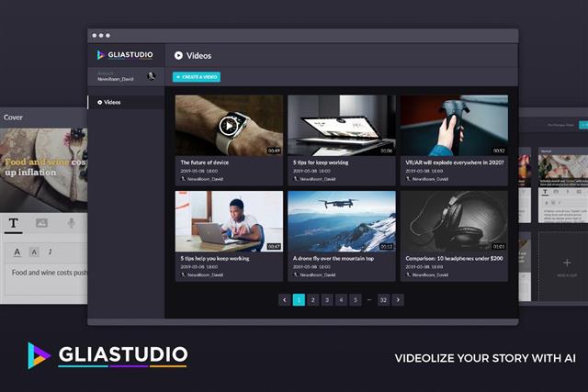Jump to last page 32
Viewport: 588px width, 392px height.
click(383, 300)
